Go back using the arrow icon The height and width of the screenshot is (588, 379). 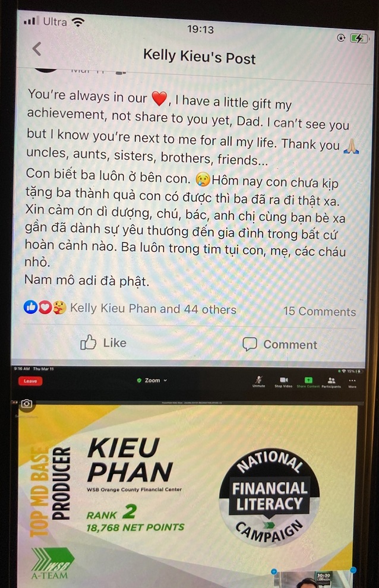pyautogui.click(x=36, y=49)
